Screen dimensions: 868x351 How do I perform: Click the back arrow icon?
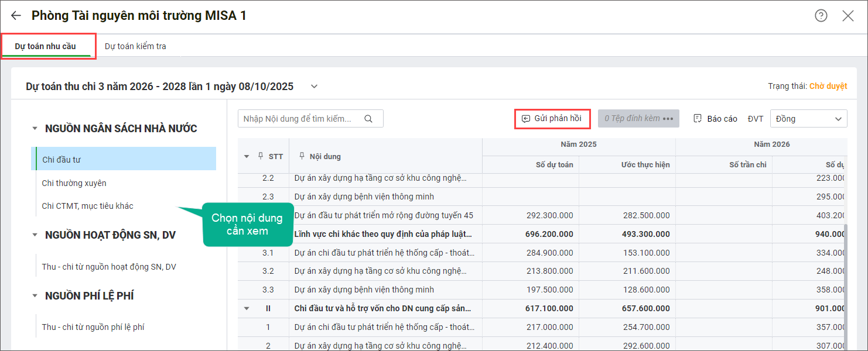(16, 16)
